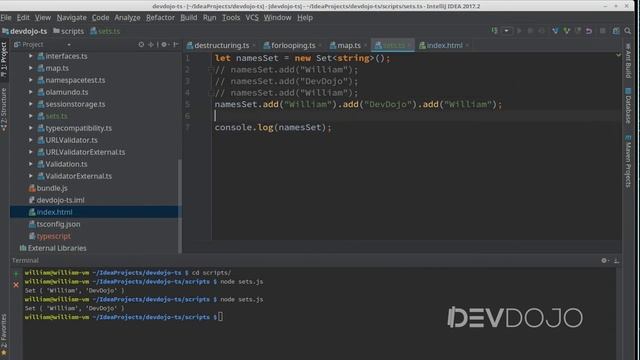Open the Refactor menu
This screenshot has width=640, height=360.
pos(160,18)
